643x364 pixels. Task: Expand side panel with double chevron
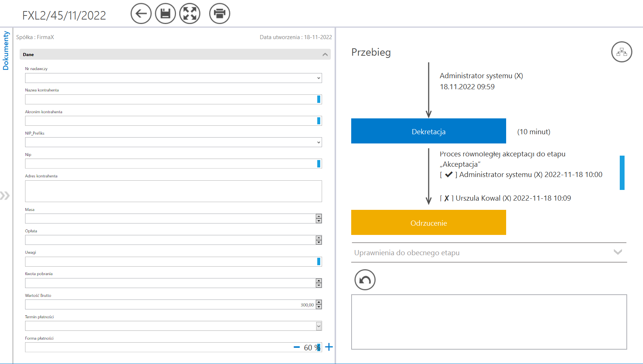click(5, 195)
